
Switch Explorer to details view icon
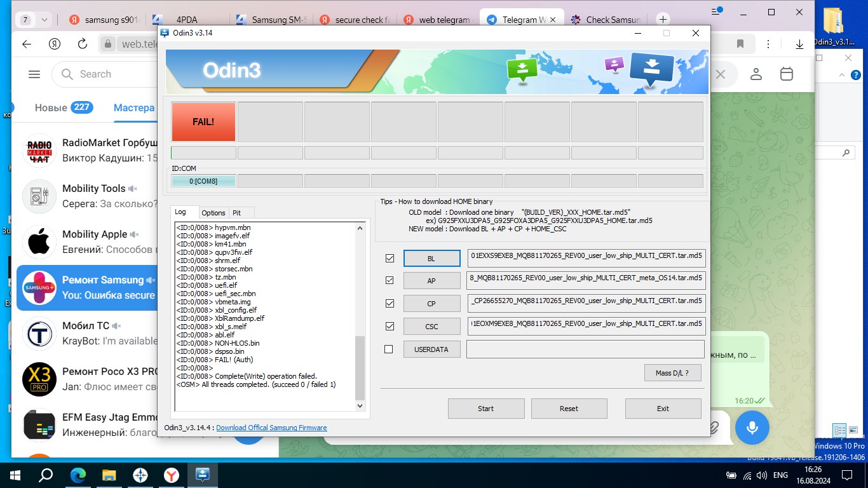(x=839, y=430)
